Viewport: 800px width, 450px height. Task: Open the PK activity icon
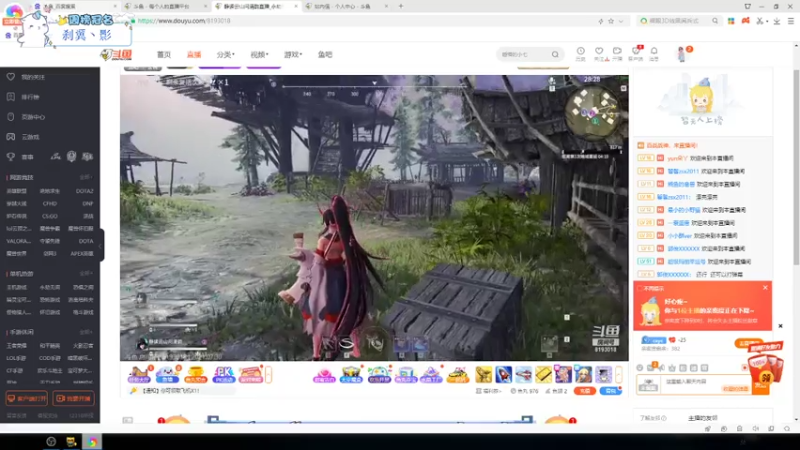click(223, 374)
